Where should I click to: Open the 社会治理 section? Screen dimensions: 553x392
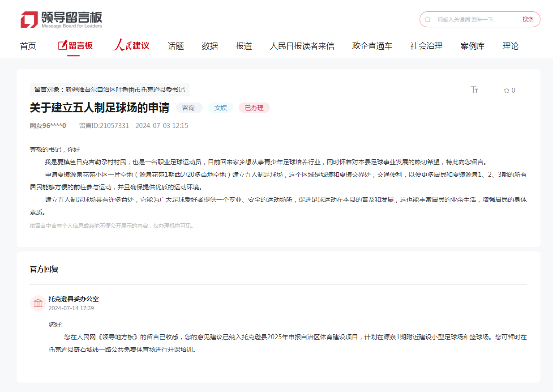(425, 46)
